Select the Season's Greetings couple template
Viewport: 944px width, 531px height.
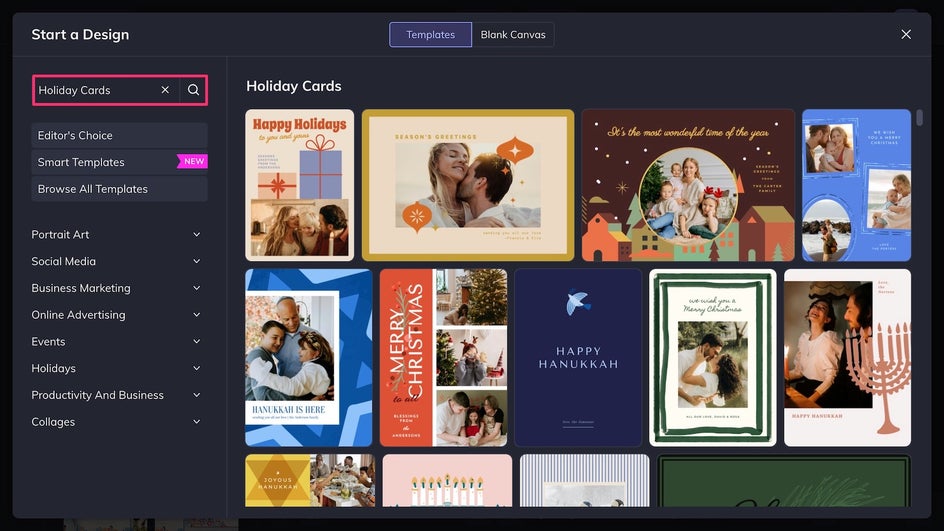(468, 185)
